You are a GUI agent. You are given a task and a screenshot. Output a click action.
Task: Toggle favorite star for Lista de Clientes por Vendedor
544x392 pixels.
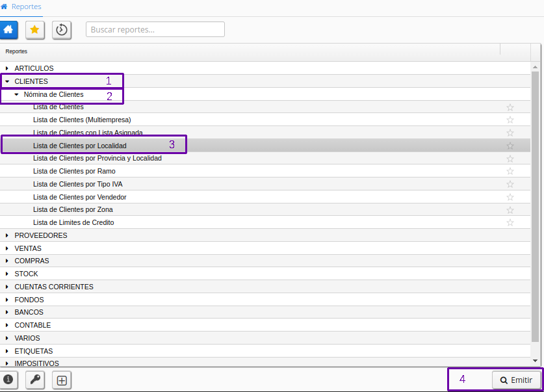pos(510,197)
